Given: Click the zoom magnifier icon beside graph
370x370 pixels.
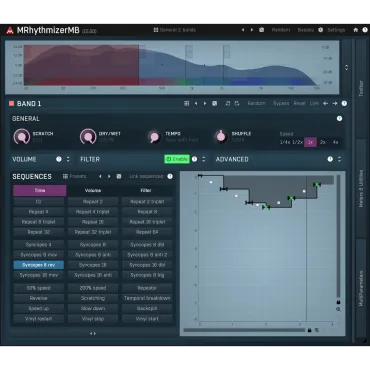Looking at the screenshot, I should point(338,309).
